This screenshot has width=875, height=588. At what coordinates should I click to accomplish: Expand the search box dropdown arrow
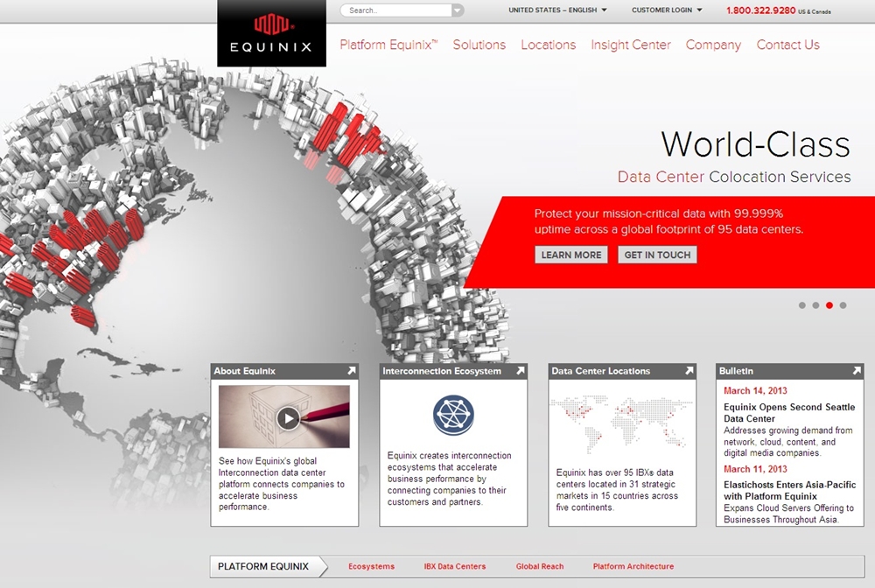tap(458, 10)
